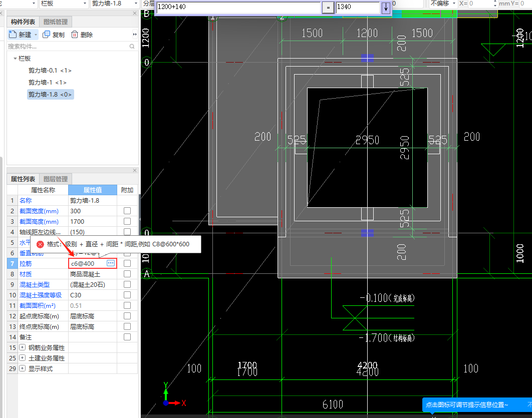Click the 截面宽度(mm) property link
Screen dimensions: 532x418
pyautogui.click(x=39, y=211)
